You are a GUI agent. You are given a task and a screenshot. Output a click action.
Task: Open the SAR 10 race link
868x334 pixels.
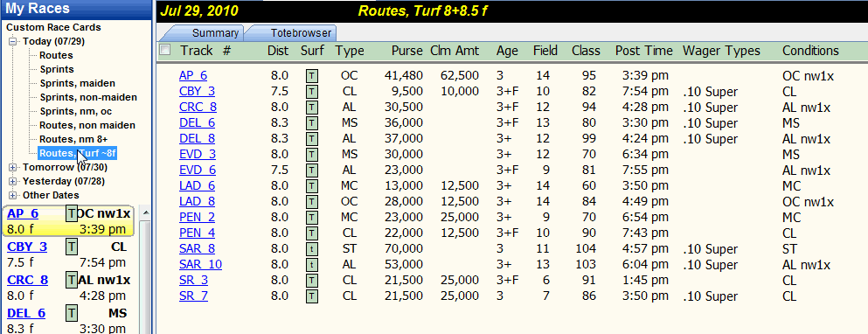tap(200, 265)
